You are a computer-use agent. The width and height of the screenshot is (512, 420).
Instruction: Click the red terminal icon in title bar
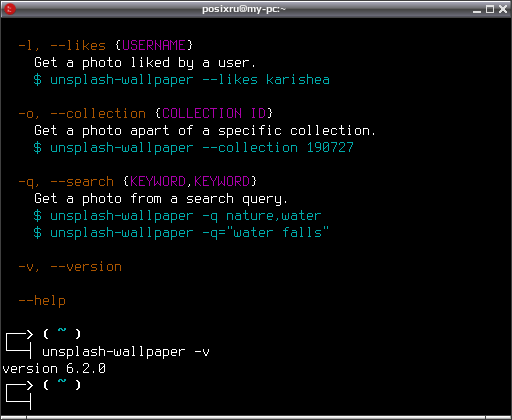(x=10, y=9)
